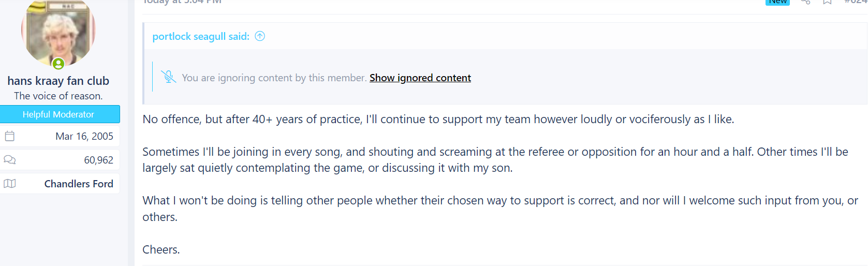The width and height of the screenshot is (868, 266).
Task: Click the map location icon
Action: [x=10, y=184]
